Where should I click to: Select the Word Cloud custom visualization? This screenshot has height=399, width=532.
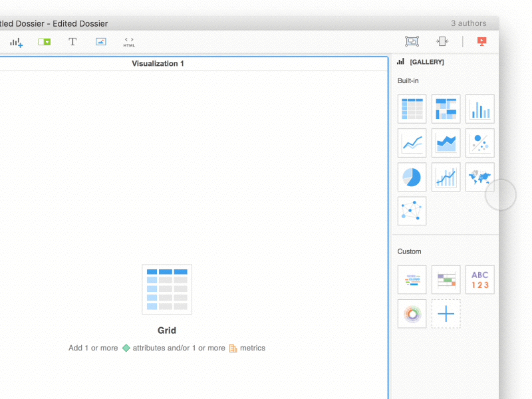coord(412,280)
